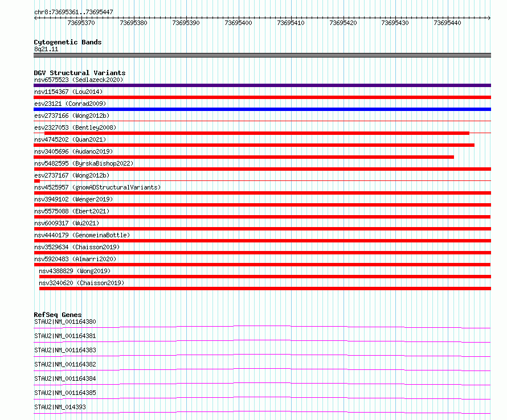507x420 pixels.
Task: Open variant nsv6575523 (Sedlazeck2020) label
Action: (x=79, y=80)
